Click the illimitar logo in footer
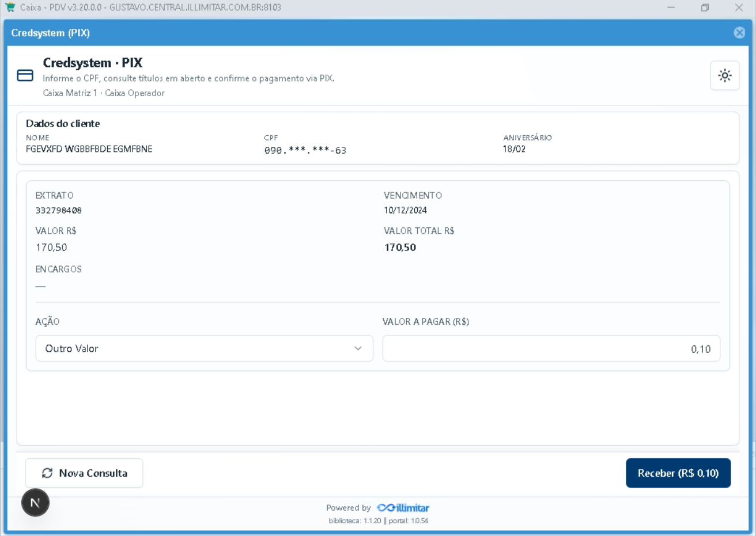The width and height of the screenshot is (756, 536). 403,508
